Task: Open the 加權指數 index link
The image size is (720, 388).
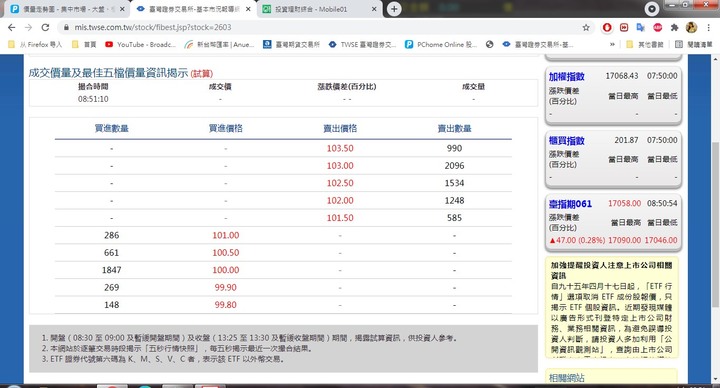Action: (567, 77)
